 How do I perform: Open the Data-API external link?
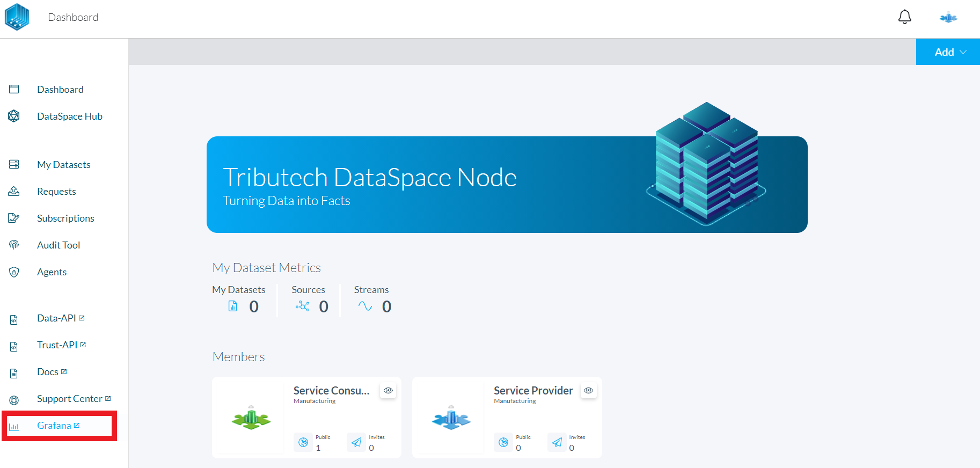(61, 318)
